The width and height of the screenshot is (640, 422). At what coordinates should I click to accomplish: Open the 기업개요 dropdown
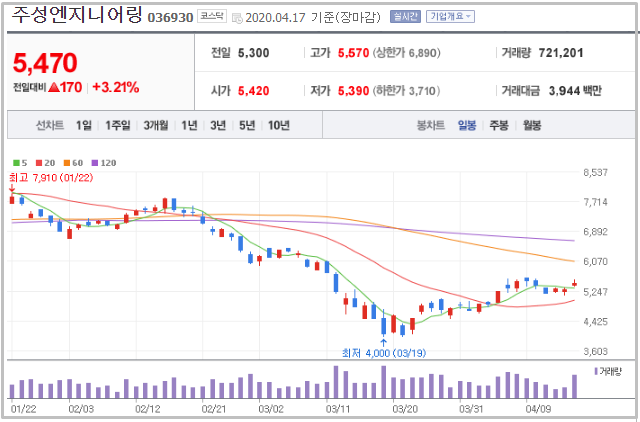[x=450, y=17]
